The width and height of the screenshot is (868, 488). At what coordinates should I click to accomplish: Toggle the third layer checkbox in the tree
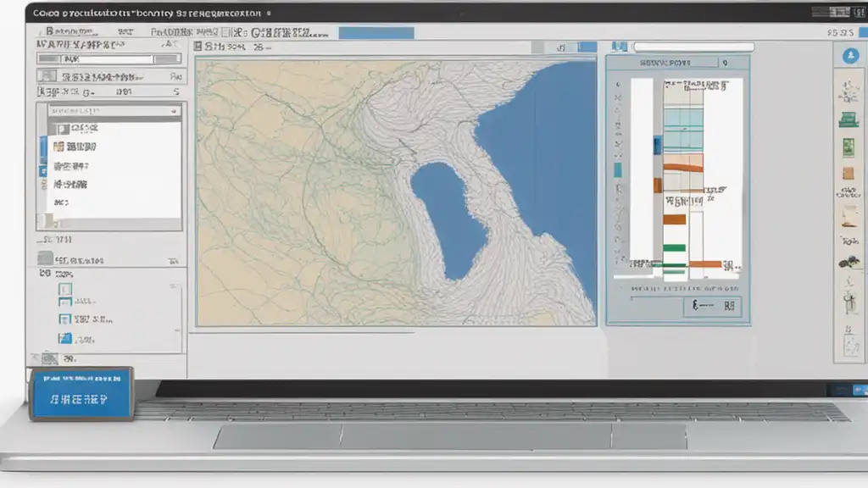click(x=64, y=319)
